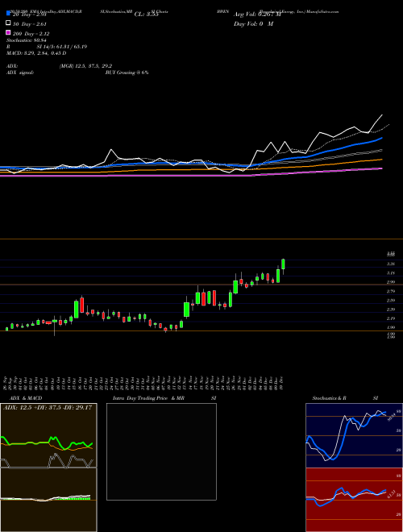The width and height of the screenshot is (403, 532).
Task: Click the white 50 Day legend swatch
Action: pyautogui.click(x=8, y=23)
